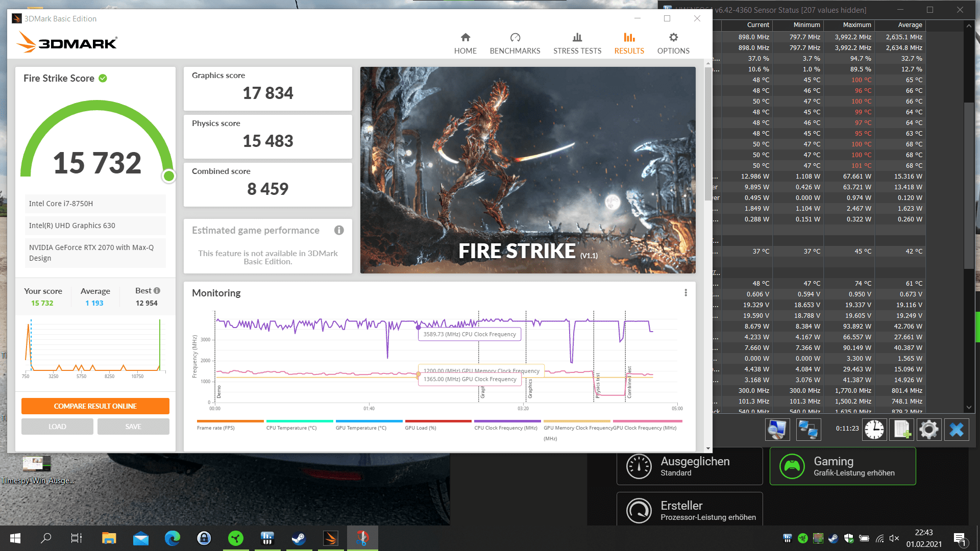This screenshot has width=980, height=551.
Task: Click the Minimum column header in HWiNFO
Action: pos(798,25)
